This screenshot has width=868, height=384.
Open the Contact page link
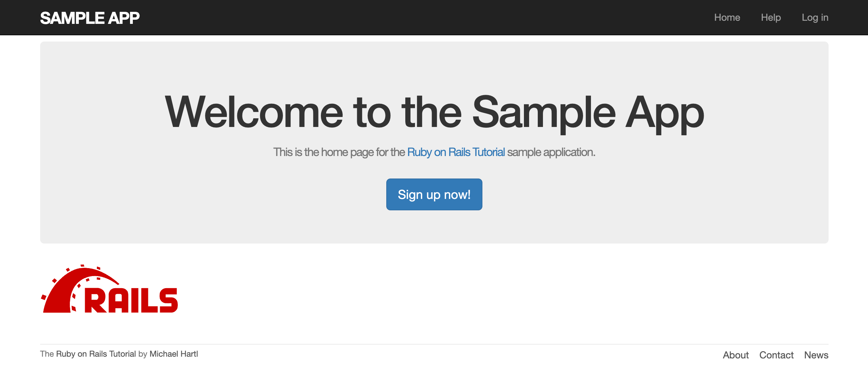coord(776,355)
